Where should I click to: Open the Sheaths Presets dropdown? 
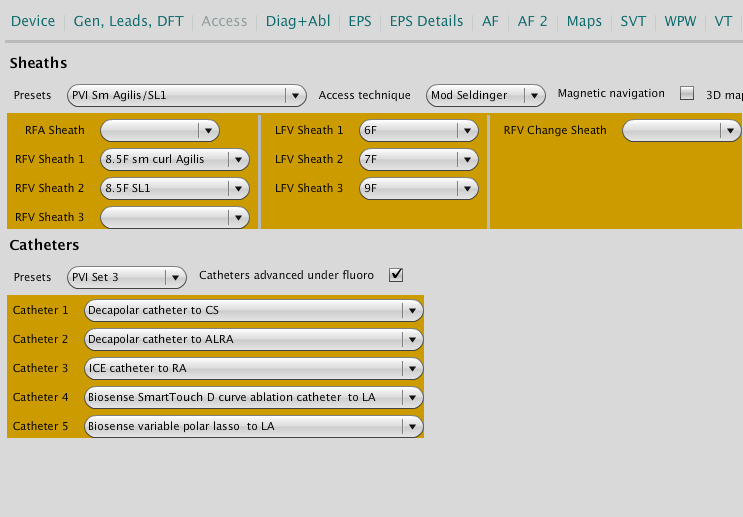pos(187,95)
